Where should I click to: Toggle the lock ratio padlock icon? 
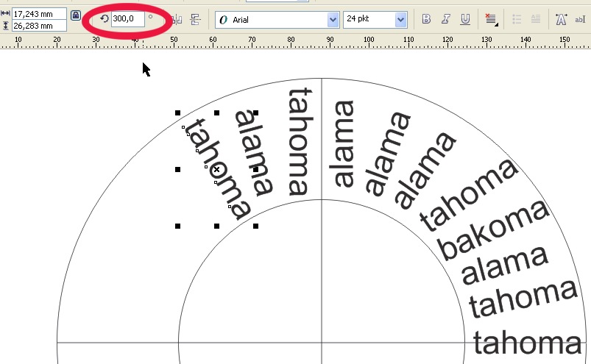point(77,15)
